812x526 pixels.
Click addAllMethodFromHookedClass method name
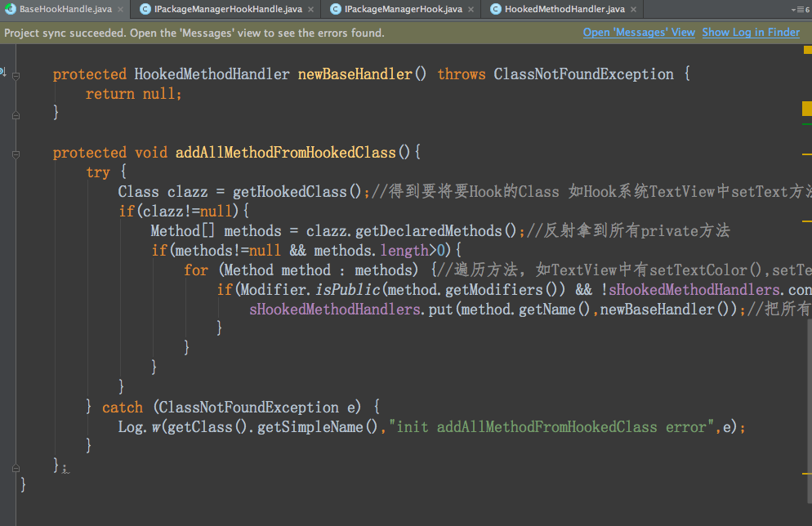pyautogui.click(x=286, y=152)
